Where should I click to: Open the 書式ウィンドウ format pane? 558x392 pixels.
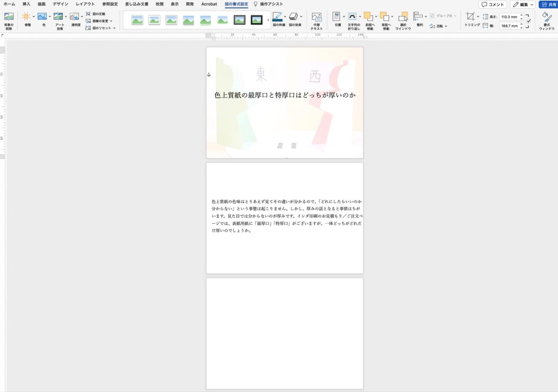[x=546, y=20]
